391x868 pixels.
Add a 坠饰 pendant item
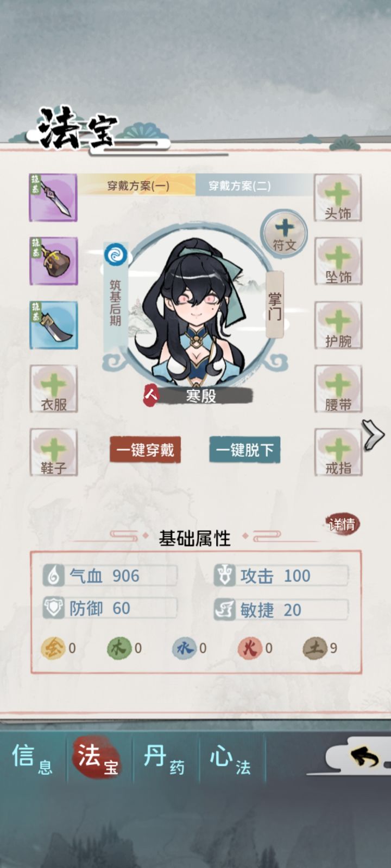click(338, 261)
